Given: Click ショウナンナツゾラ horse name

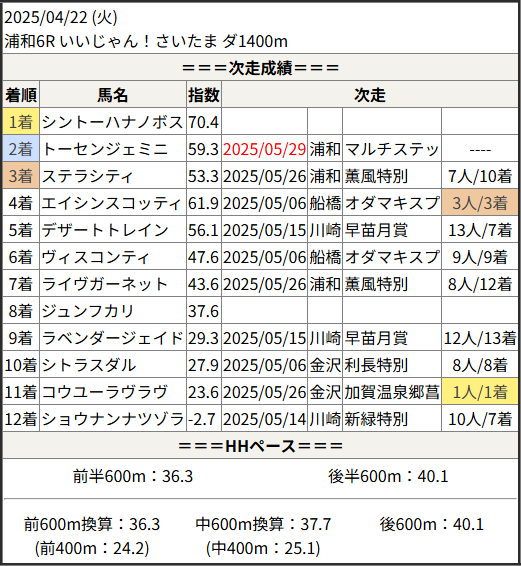Looking at the screenshot, I should pos(113,419).
